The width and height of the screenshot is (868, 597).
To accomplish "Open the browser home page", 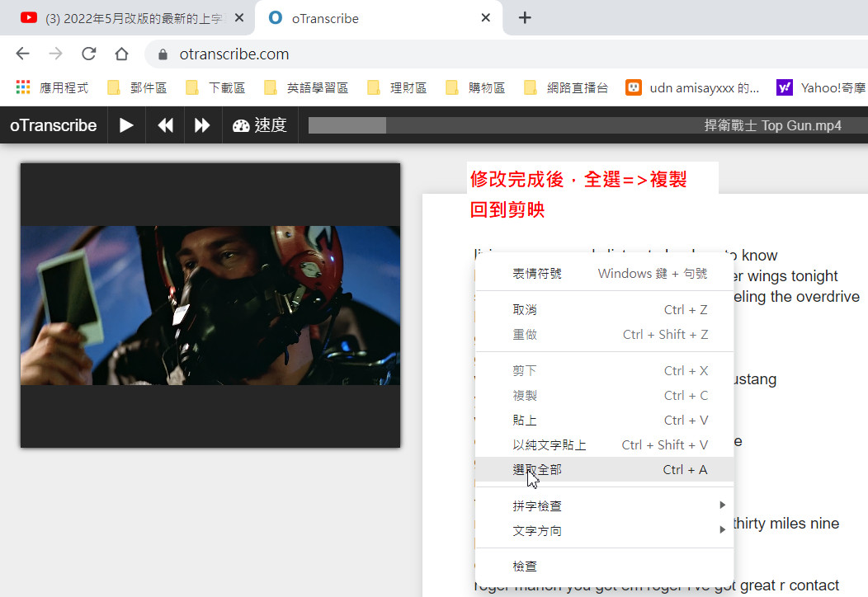I will (122, 54).
